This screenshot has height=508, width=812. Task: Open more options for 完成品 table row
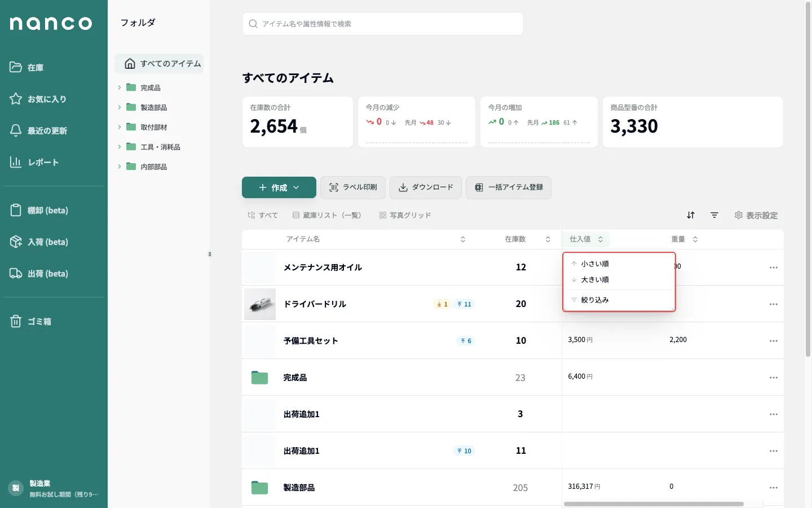(774, 378)
